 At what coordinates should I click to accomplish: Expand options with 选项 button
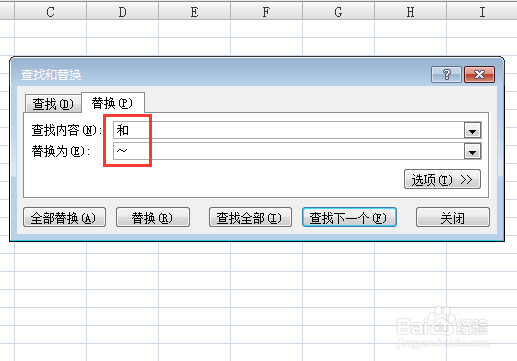pos(442,179)
